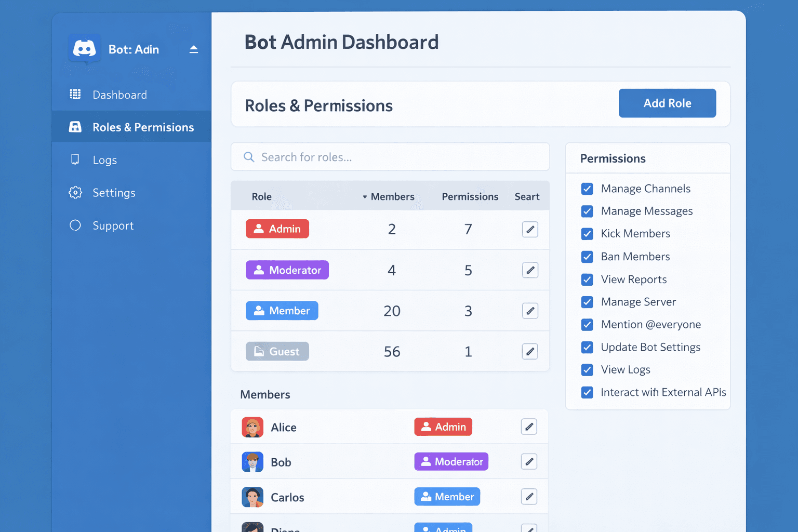Uncheck the Manage Channels permission
Screen dimensions: 798x532
point(587,189)
